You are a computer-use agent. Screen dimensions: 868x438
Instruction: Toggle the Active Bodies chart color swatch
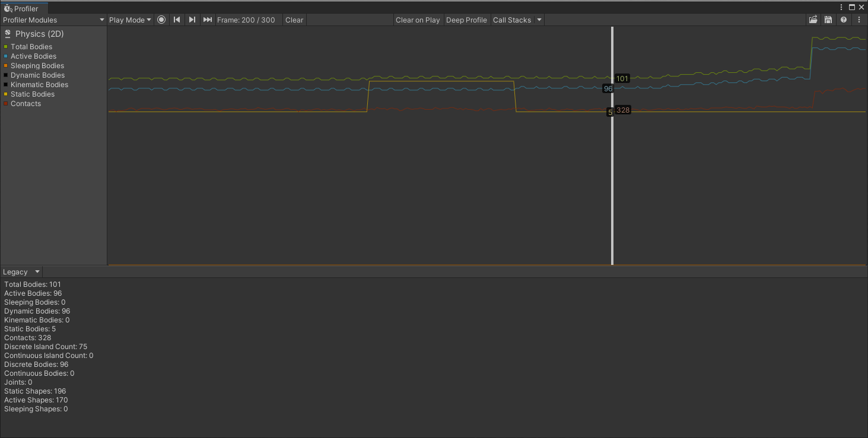point(5,56)
